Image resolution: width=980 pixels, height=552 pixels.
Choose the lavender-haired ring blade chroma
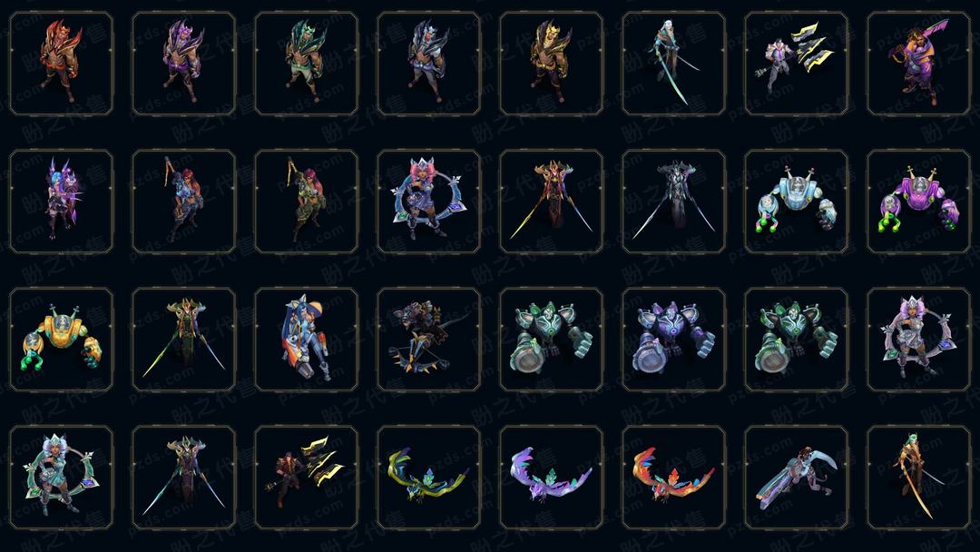[918, 340]
